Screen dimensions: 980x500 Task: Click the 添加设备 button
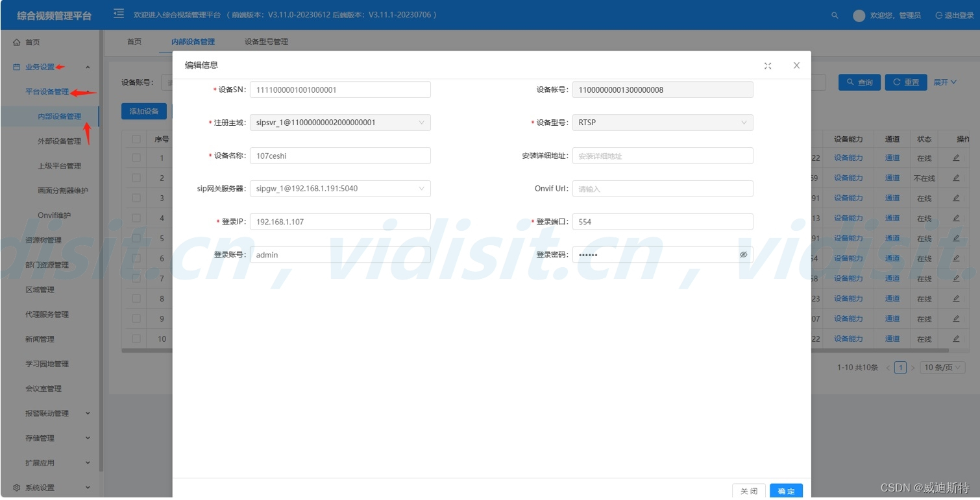pos(144,111)
